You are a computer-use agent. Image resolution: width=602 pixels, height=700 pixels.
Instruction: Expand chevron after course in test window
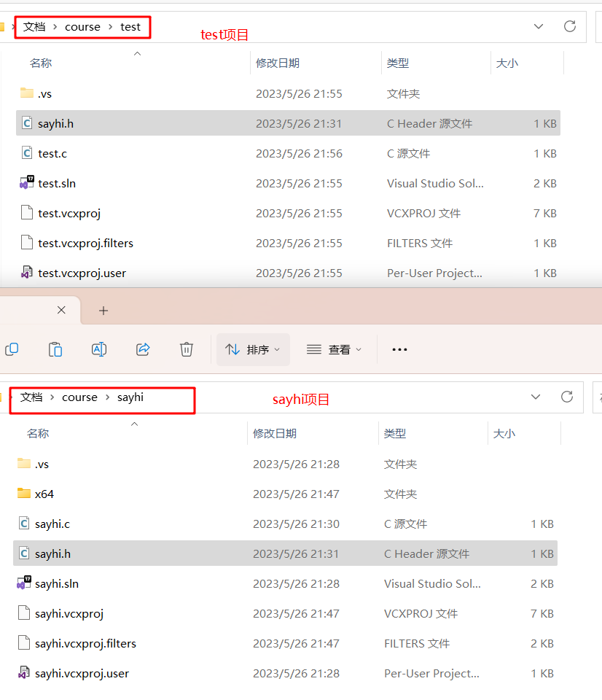click(110, 27)
